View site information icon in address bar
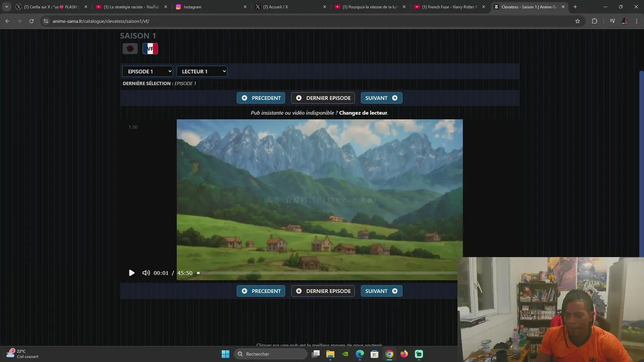 [x=46, y=21]
